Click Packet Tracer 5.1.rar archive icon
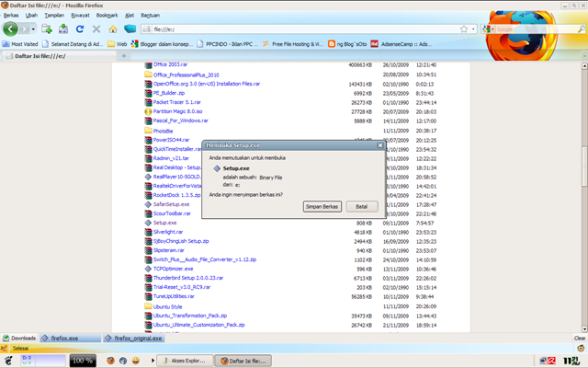Viewport: 588px width, 368px height. click(x=148, y=102)
